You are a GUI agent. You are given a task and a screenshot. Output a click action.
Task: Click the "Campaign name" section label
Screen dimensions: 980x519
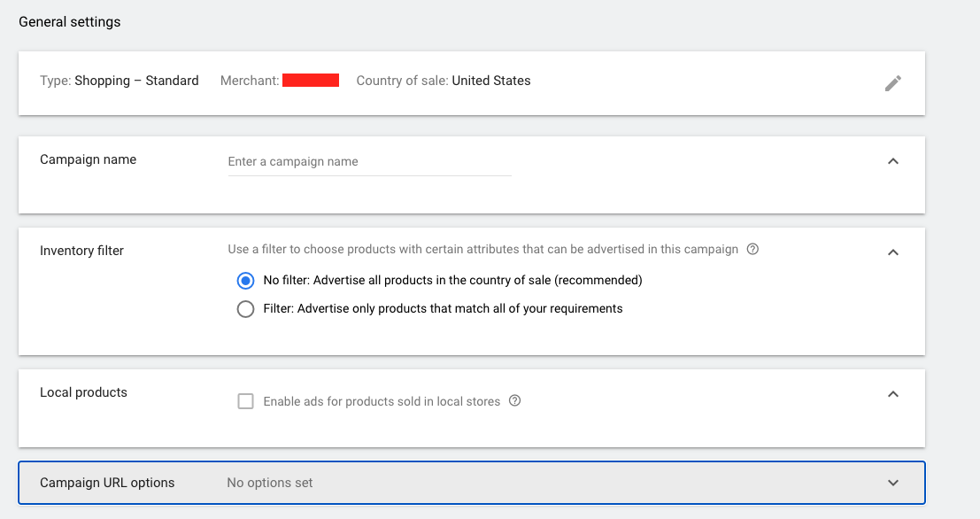pos(88,159)
